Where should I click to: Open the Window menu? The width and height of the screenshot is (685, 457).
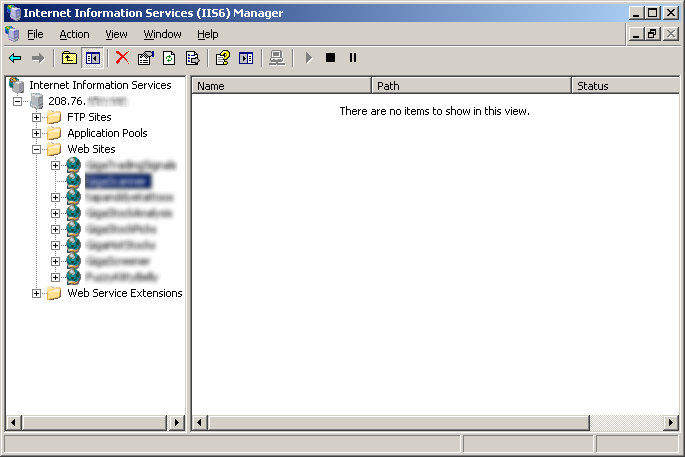[x=163, y=34]
